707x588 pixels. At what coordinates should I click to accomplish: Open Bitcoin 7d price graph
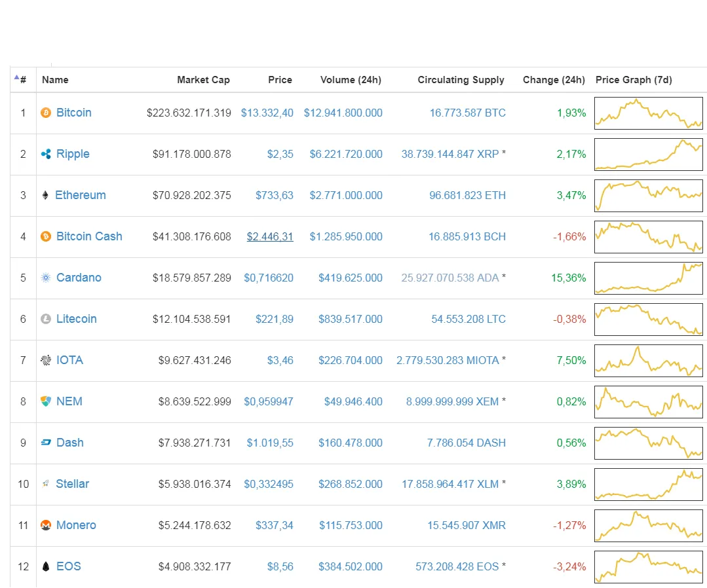click(649, 113)
